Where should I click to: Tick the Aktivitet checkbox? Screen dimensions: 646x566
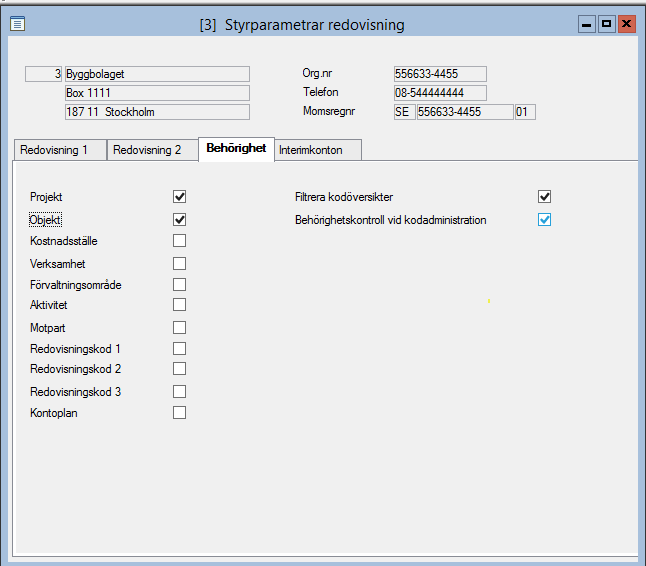click(179, 305)
